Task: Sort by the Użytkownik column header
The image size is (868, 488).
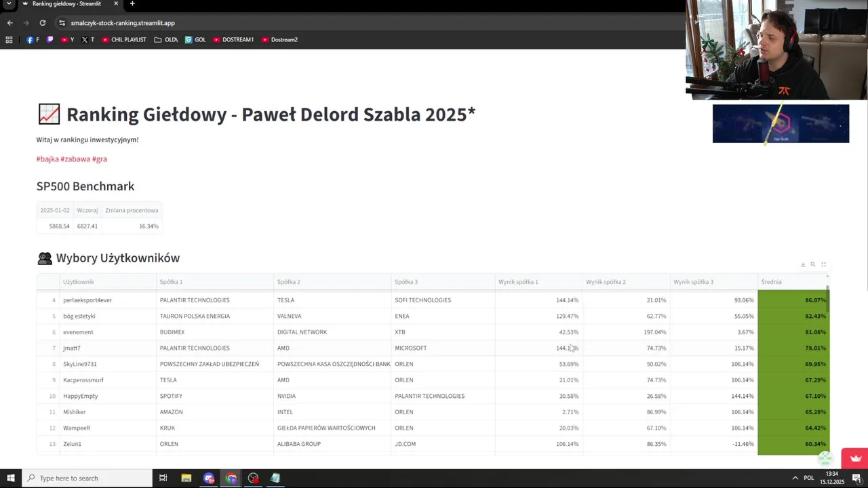Action: tap(107, 282)
